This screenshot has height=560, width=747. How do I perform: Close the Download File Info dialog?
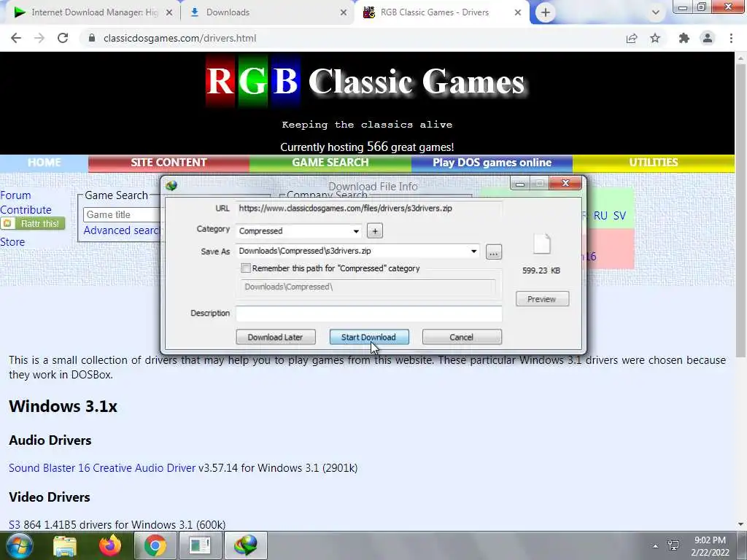pos(565,183)
